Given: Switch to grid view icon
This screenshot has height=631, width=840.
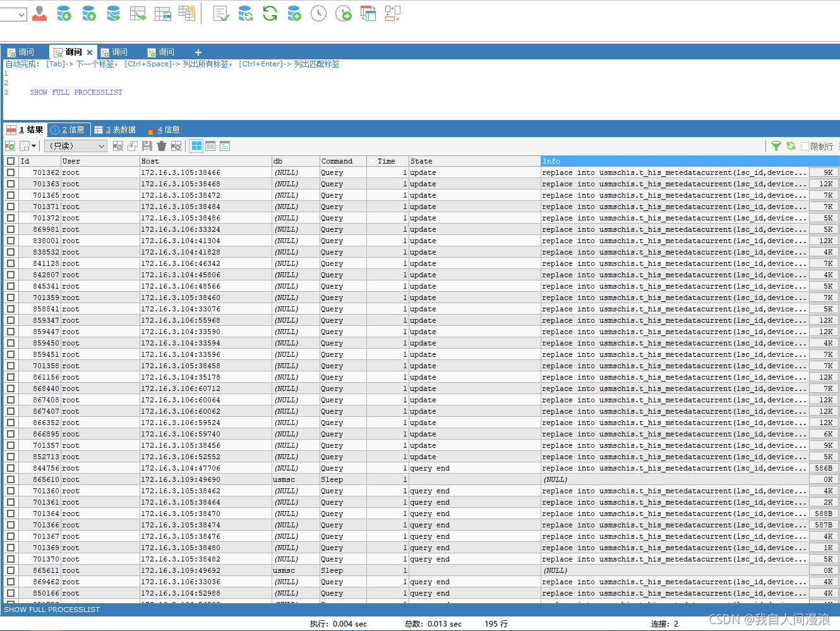Looking at the screenshot, I should 196,146.
